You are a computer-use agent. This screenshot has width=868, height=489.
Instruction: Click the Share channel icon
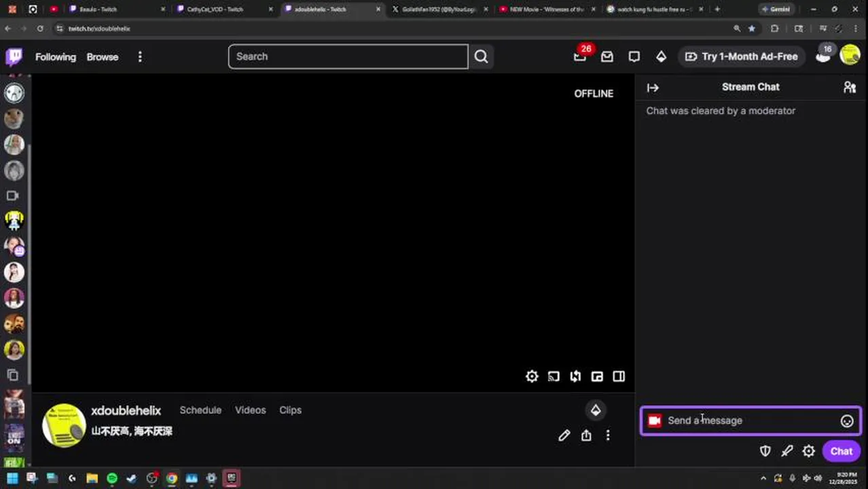pyautogui.click(x=586, y=435)
